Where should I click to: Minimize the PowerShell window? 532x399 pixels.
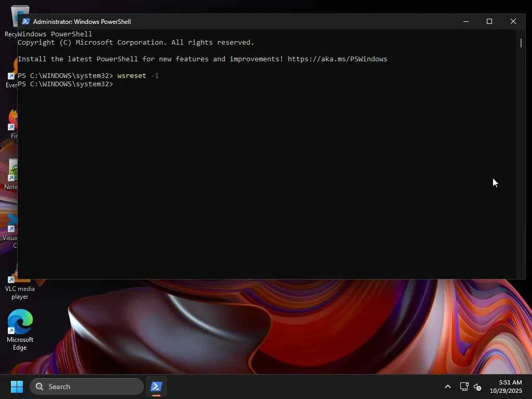point(466,21)
